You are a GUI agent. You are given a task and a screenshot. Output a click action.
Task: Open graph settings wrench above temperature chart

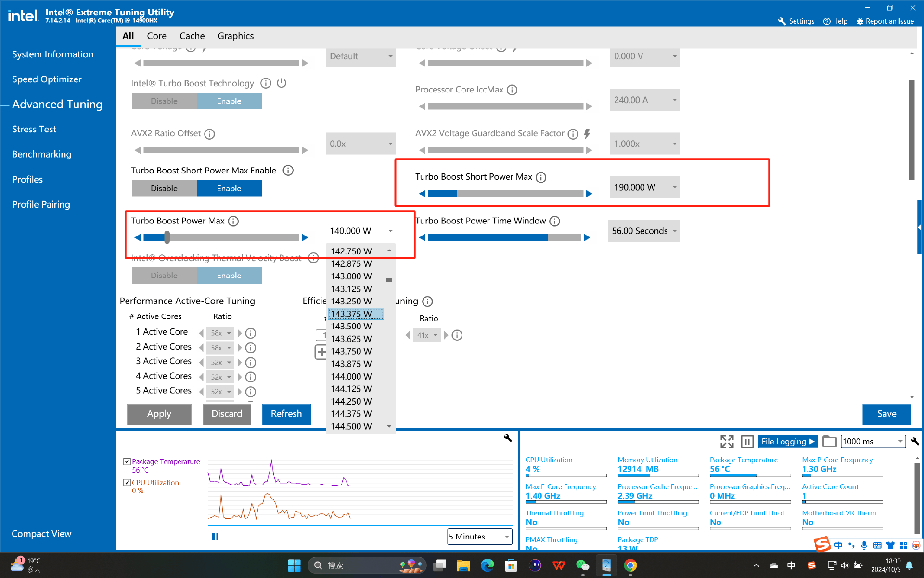(x=508, y=438)
